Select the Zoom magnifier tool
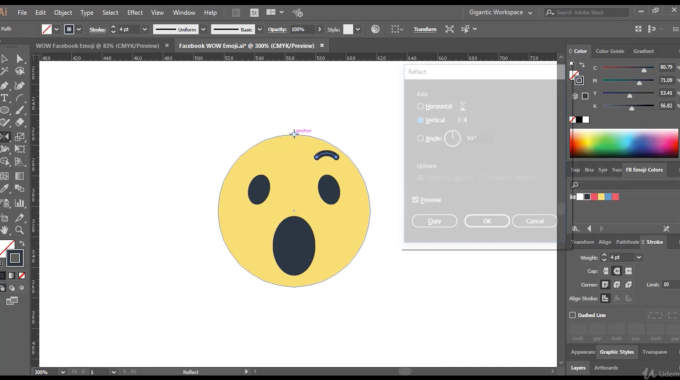Screen dimensions: 680x380 [x=20, y=230]
